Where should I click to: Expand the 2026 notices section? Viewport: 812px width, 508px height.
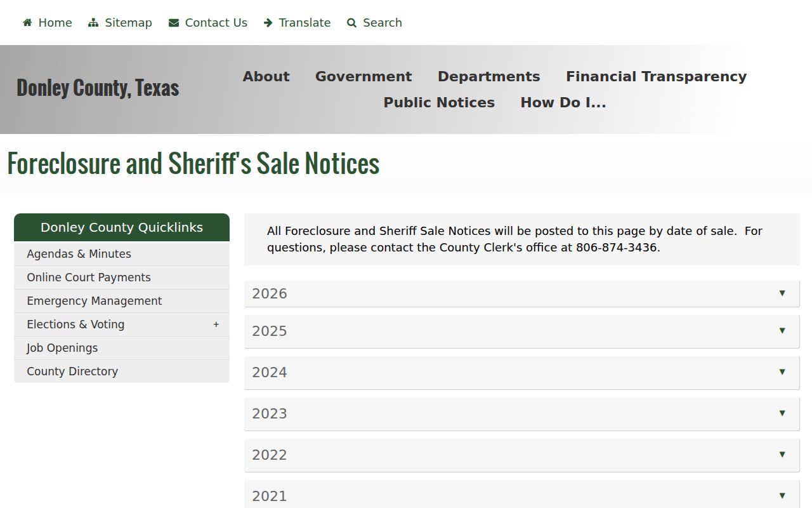(522, 293)
